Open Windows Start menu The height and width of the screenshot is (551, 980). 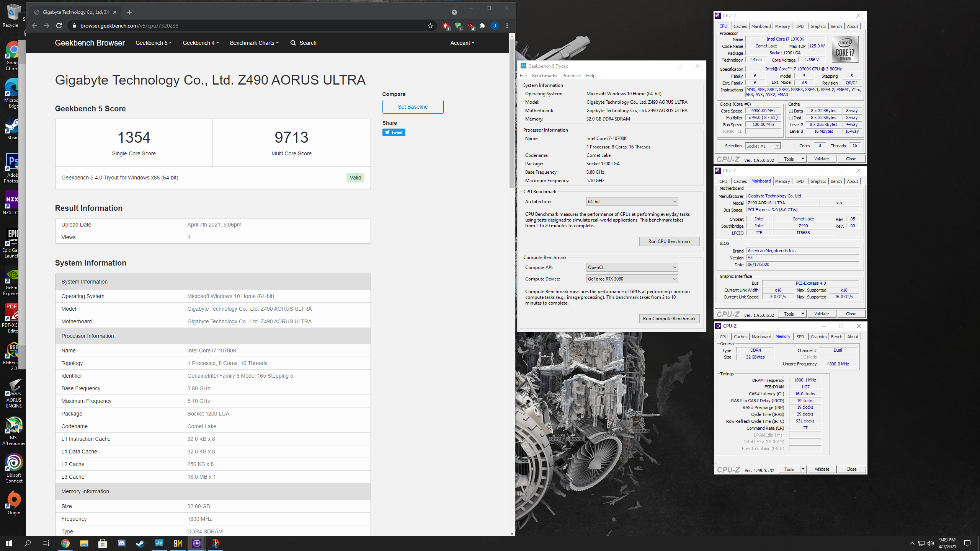tap(9, 543)
